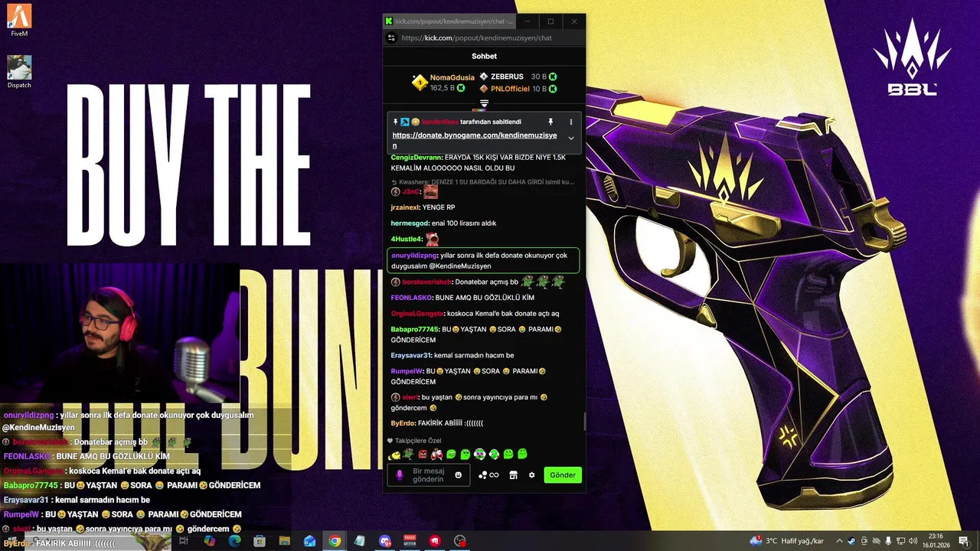Click jrzainexl's message 'YENGE RP'
This screenshot has height=551, width=980.
[x=439, y=207]
